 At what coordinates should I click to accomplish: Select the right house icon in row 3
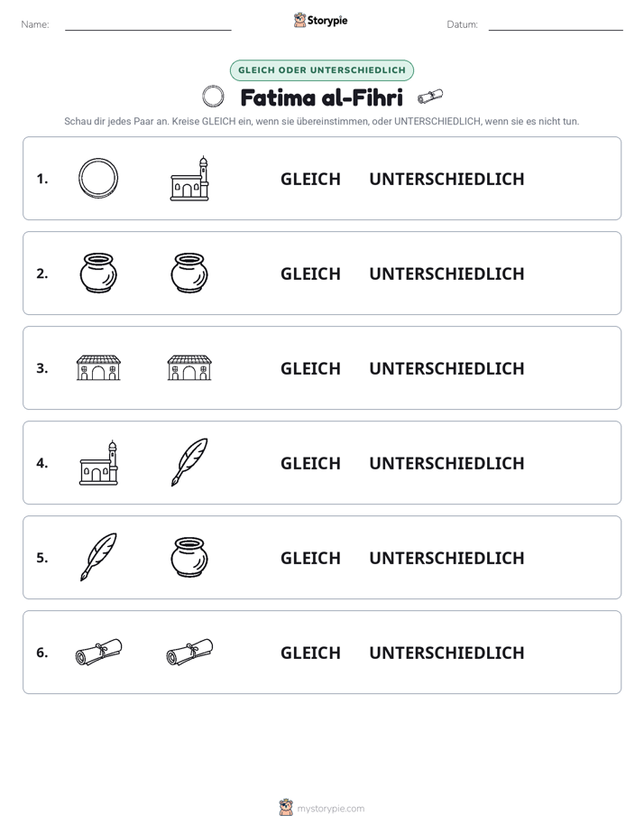click(x=189, y=367)
